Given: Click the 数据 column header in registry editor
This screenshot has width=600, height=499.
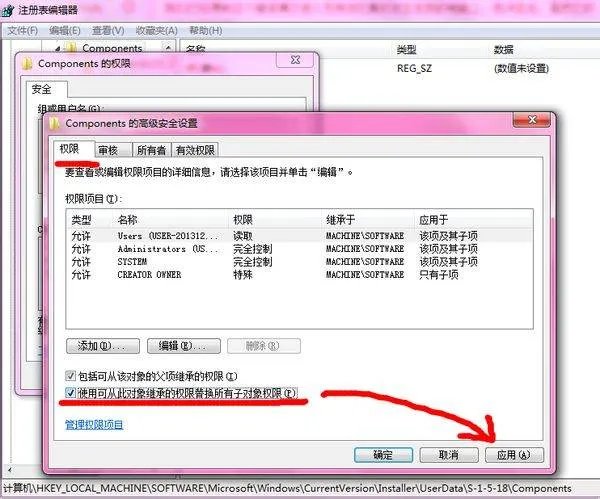Looking at the screenshot, I should tap(504, 49).
